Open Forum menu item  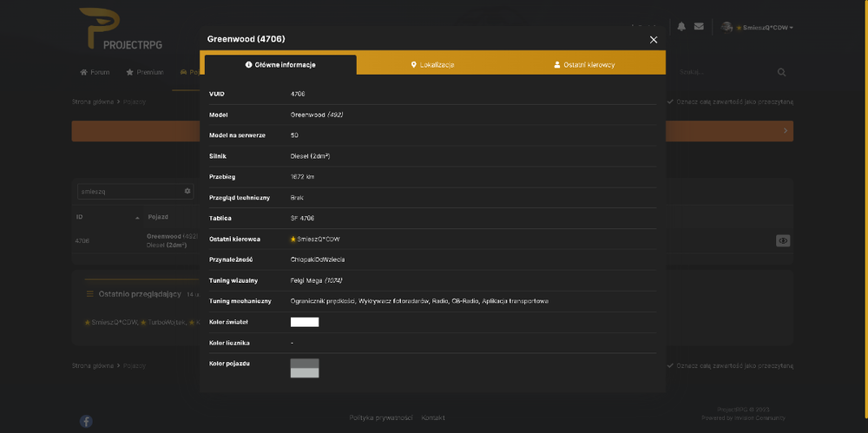tap(95, 73)
